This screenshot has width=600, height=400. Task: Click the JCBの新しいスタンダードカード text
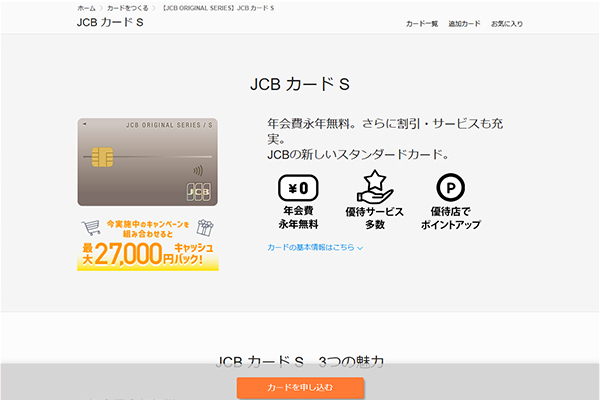[358, 155]
